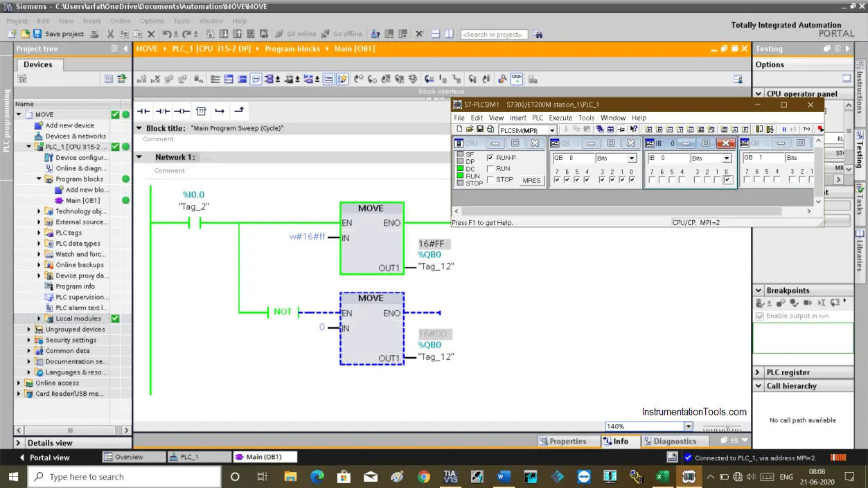Image resolution: width=868 pixels, height=488 pixels.
Task: Toggle the monitoring on/off glasses icon
Action: pos(517,79)
